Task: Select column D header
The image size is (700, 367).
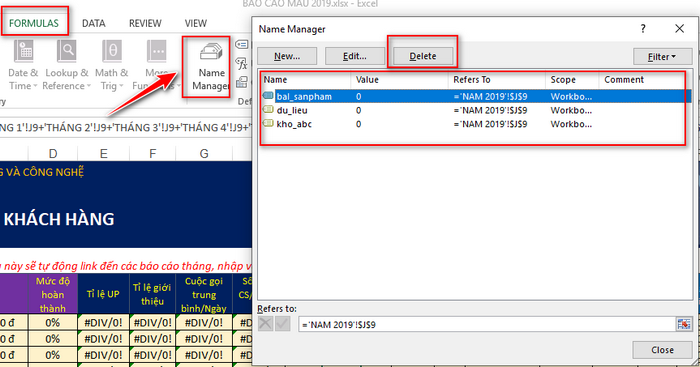Action: 53,154
